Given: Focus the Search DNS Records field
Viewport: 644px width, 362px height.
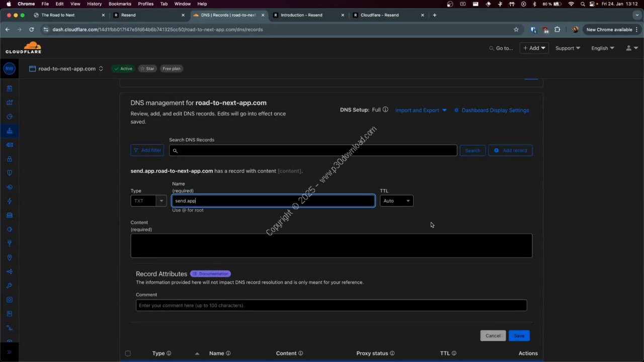Looking at the screenshot, I should pos(313,150).
